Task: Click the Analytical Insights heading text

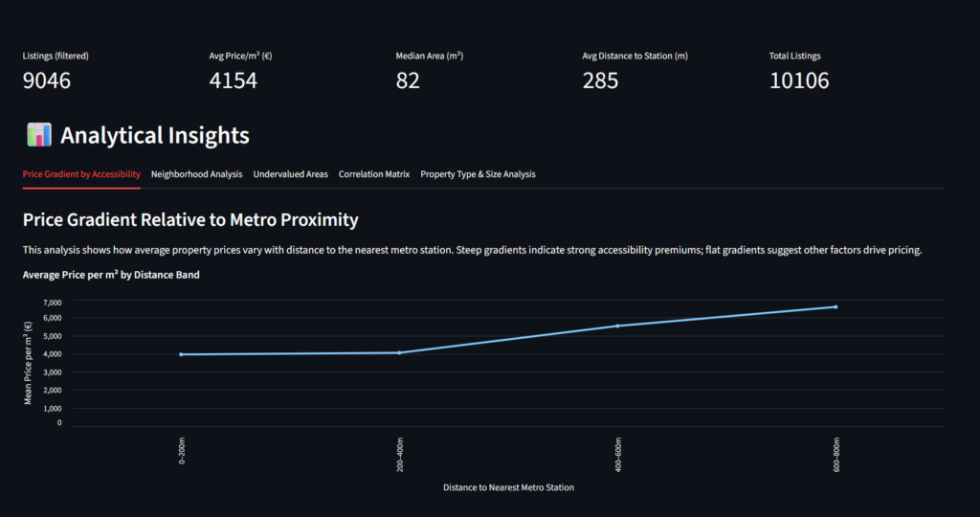Action: coord(155,136)
